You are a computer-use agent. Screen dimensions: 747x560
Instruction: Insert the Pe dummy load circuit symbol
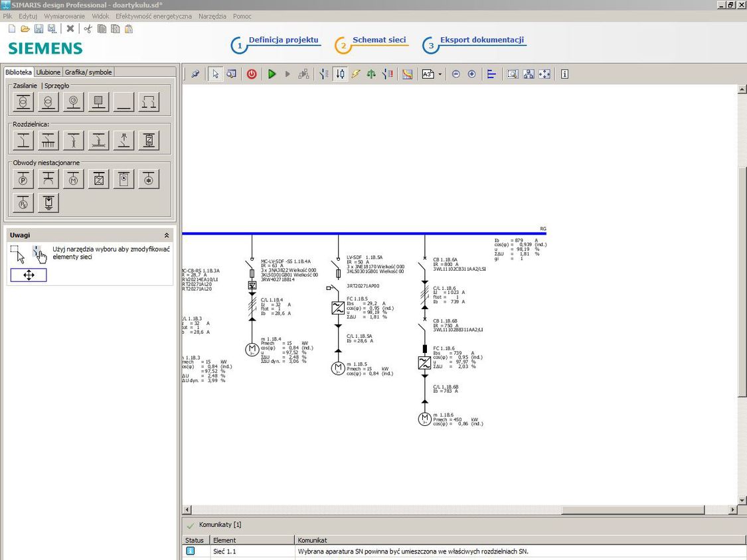23,203
